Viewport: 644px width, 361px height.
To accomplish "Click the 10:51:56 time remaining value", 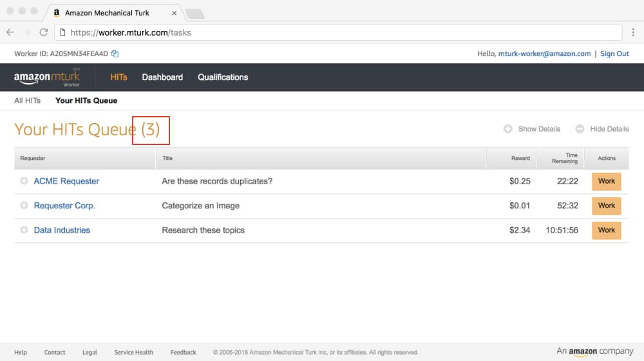I will [x=562, y=230].
